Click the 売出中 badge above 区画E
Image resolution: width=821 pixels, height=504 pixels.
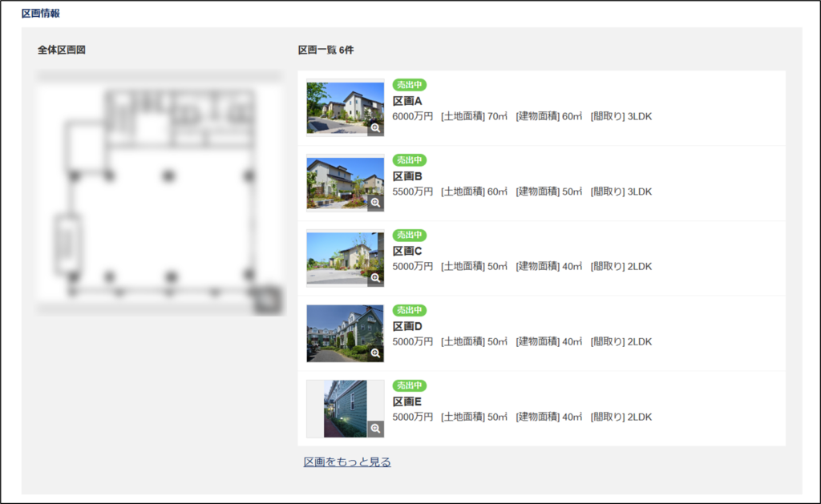pos(409,385)
